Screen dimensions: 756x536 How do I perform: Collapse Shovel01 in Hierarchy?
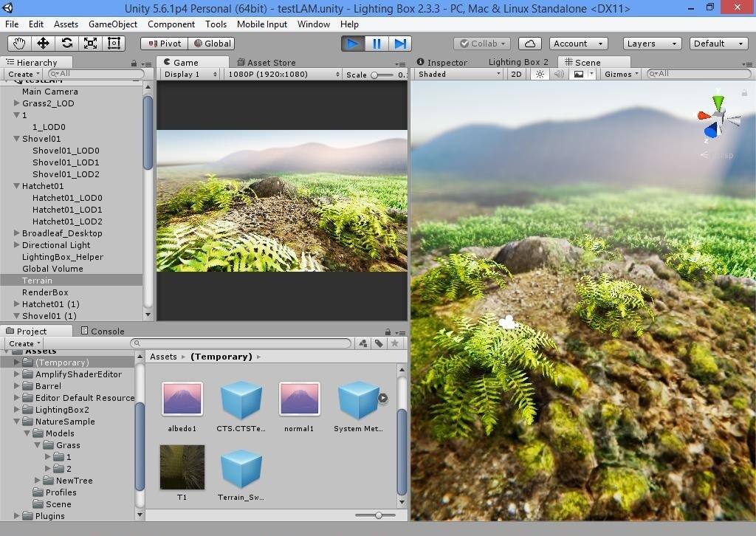16,139
